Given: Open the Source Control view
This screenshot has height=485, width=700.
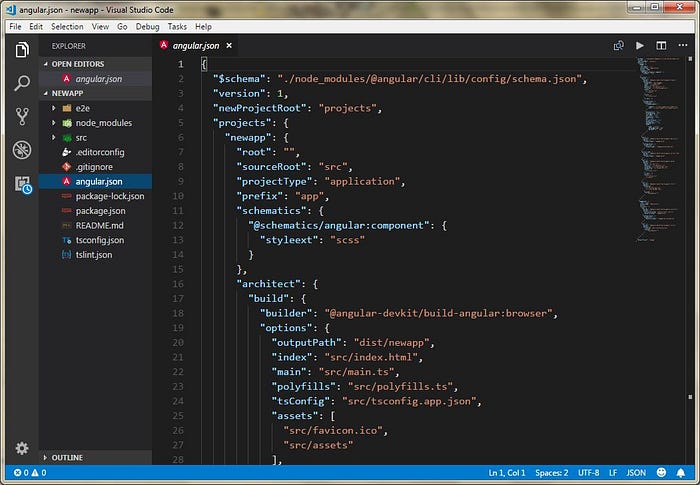Looking at the screenshot, I should tap(22, 116).
